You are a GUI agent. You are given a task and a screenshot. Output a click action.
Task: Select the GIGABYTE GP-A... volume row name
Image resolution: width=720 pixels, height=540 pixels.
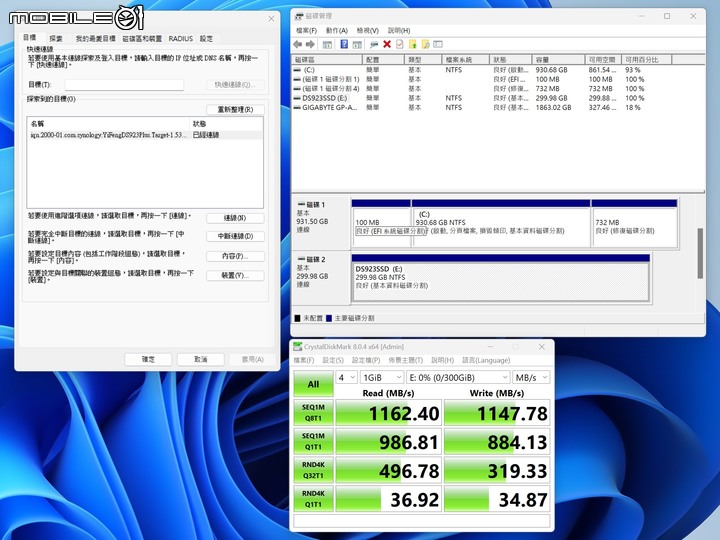click(x=330, y=107)
